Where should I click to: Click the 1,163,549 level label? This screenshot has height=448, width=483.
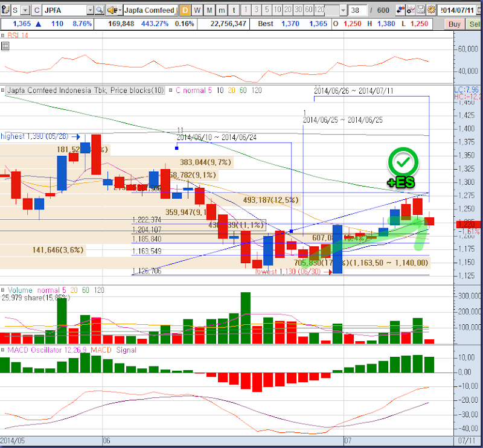(147, 251)
